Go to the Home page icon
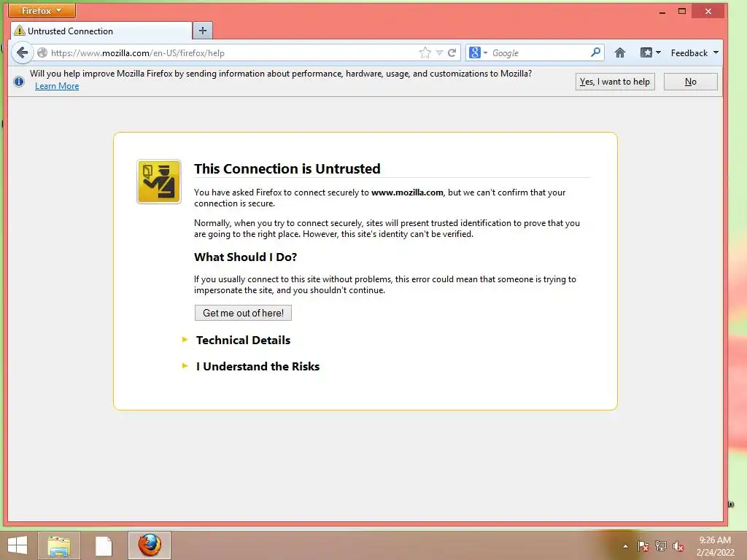The image size is (747, 560). click(620, 52)
